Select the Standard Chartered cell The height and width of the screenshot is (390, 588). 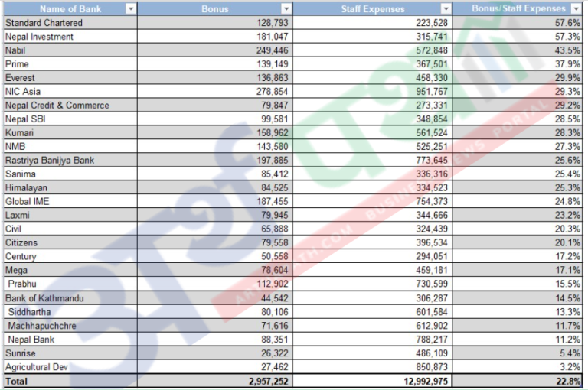click(70, 23)
